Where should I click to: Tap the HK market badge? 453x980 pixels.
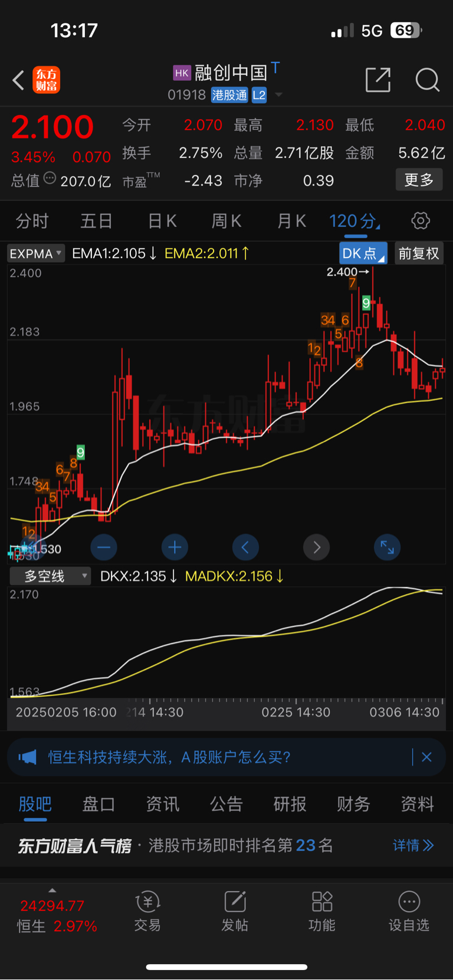point(182,73)
